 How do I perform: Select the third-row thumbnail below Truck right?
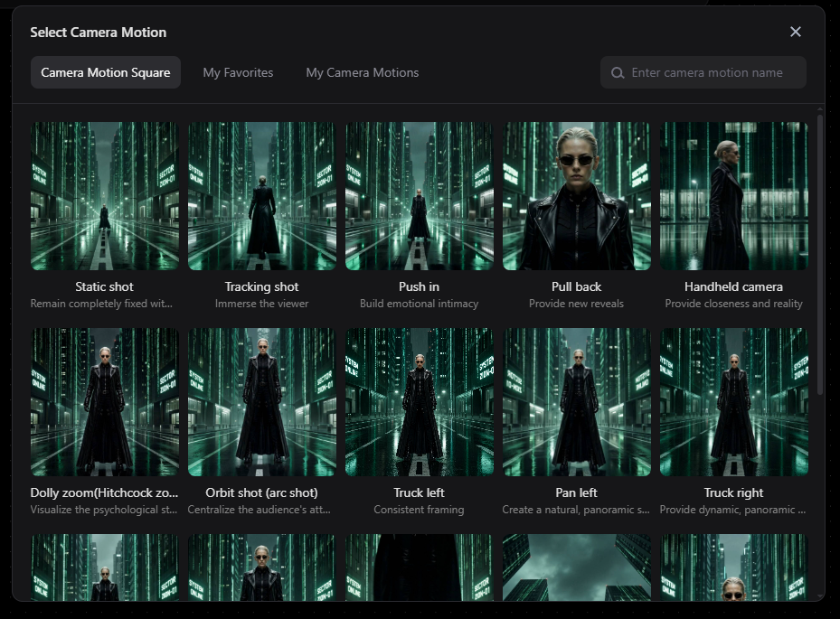coord(734,567)
